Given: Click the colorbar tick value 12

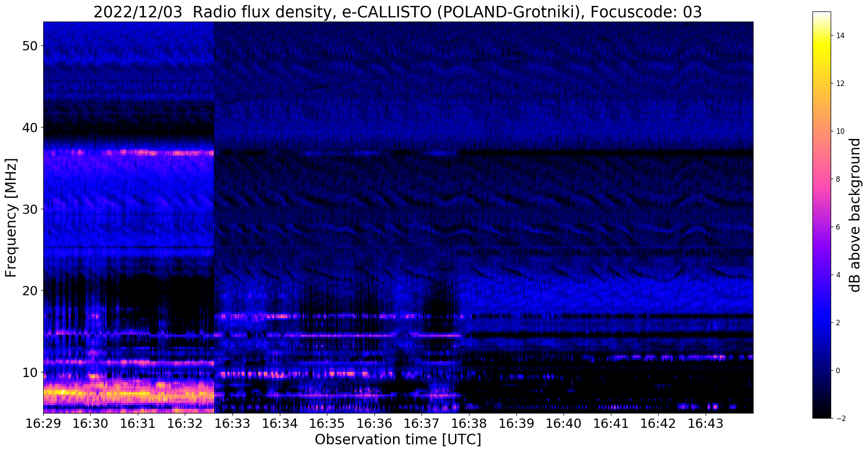Looking at the screenshot, I should pyautogui.click(x=840, y=83).
